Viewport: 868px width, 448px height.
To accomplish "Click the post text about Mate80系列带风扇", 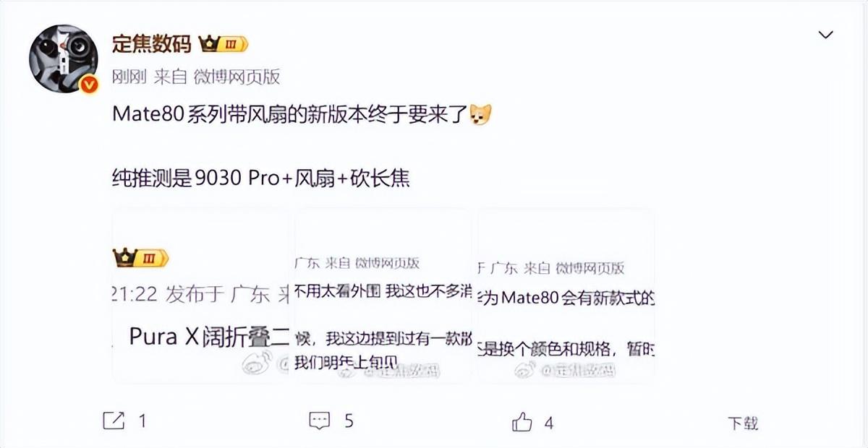I will click(x=291, y=115).
